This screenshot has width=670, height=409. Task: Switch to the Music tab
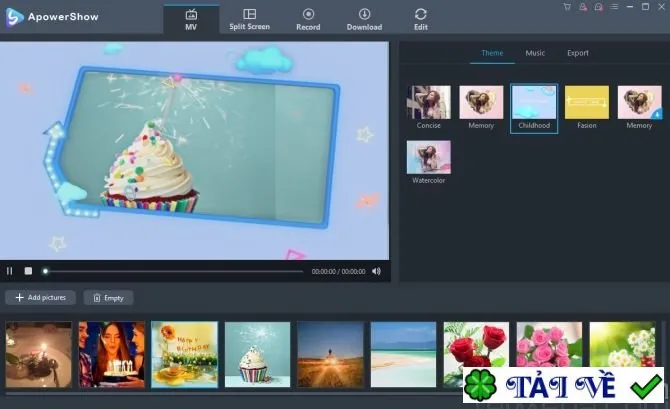535,53
